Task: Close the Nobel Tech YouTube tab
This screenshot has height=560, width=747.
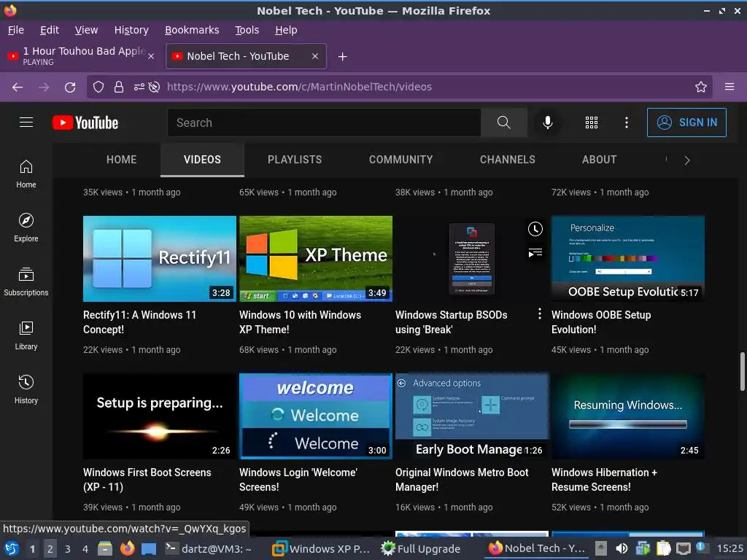Action: point(315,56)
